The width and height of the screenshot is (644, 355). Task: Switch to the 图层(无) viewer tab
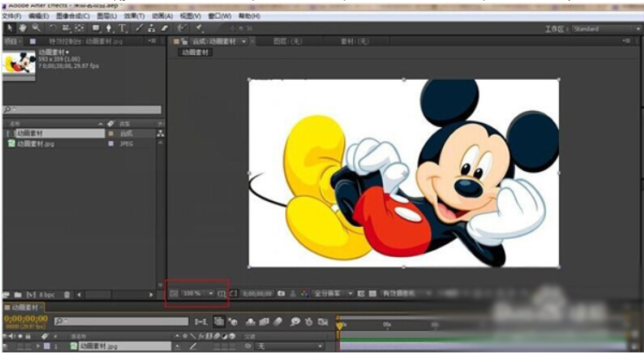[288, 41]
